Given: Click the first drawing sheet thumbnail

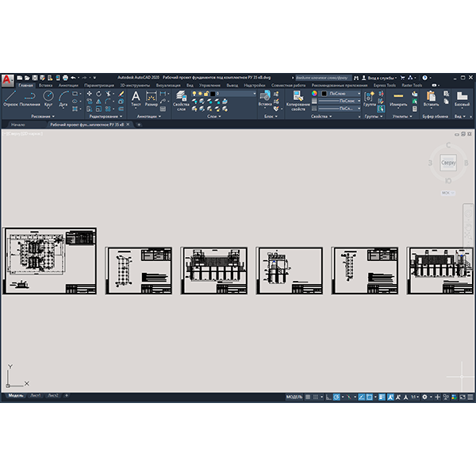Looking at the screenshot, I should [x=50, y=261].
